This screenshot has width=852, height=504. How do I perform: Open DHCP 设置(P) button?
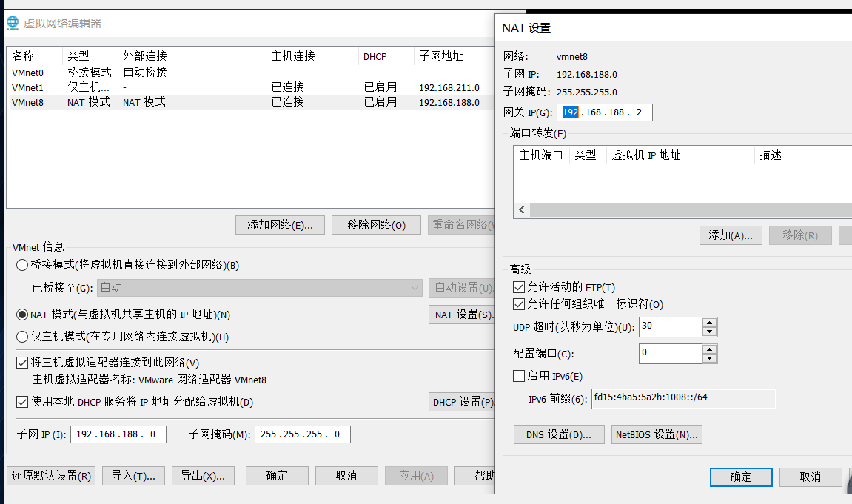(462, 402)
